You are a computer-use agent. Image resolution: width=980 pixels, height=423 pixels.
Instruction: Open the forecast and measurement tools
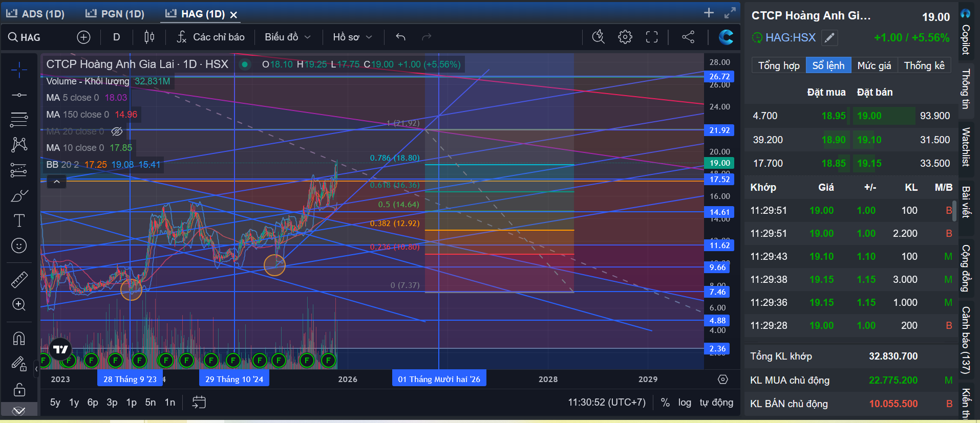(x=19, y=170)
